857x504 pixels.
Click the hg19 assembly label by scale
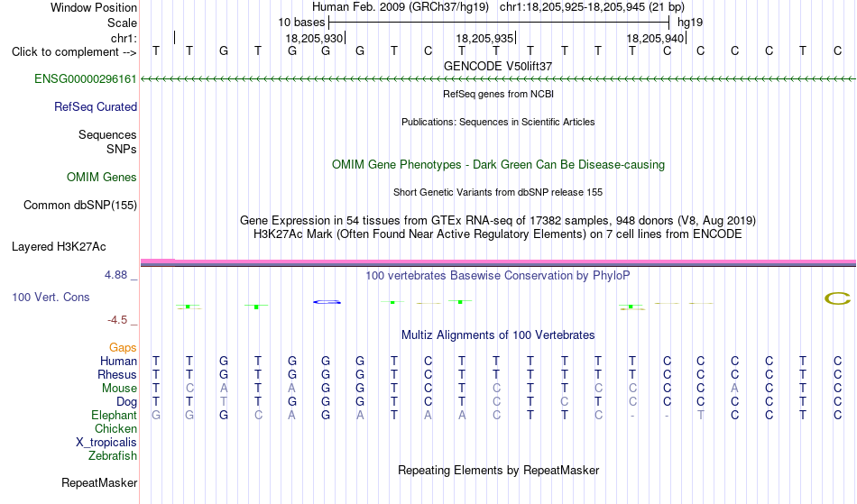coord(690,23)
